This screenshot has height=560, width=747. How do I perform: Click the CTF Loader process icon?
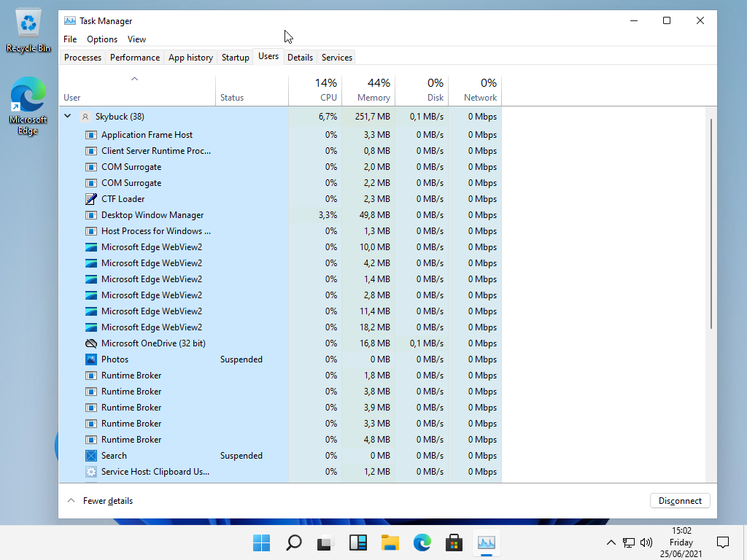91,199
